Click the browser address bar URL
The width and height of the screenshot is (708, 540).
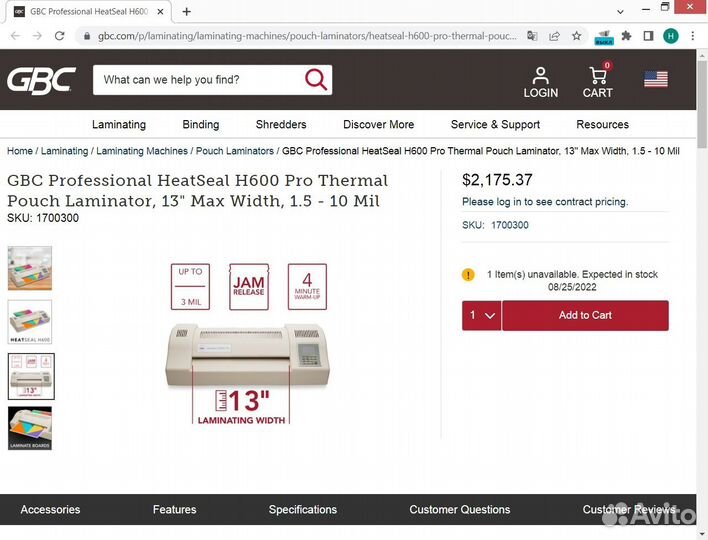307,36
